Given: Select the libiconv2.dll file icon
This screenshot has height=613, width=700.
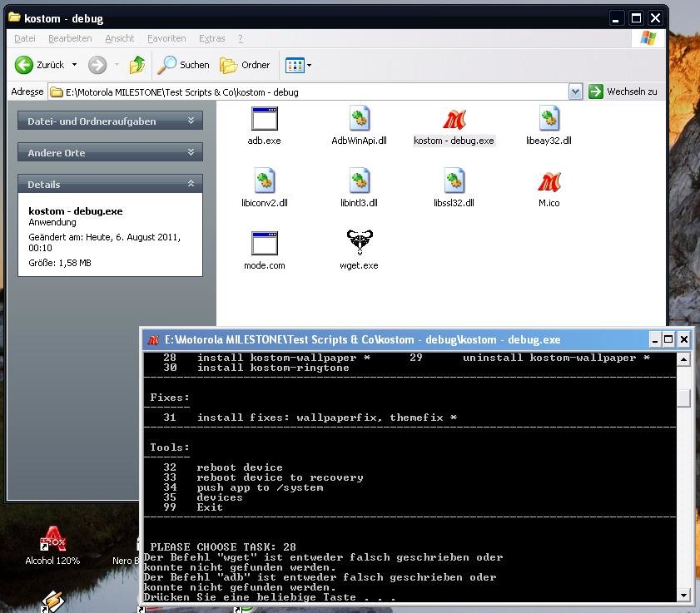Looking at the screenshot, I should (265, 181).
